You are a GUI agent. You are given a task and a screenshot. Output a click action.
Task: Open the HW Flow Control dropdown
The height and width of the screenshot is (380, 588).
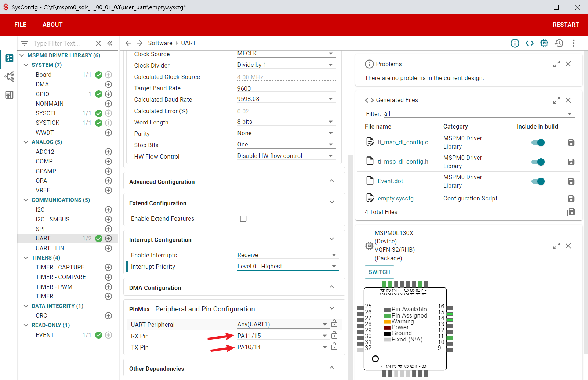point(286,156)
